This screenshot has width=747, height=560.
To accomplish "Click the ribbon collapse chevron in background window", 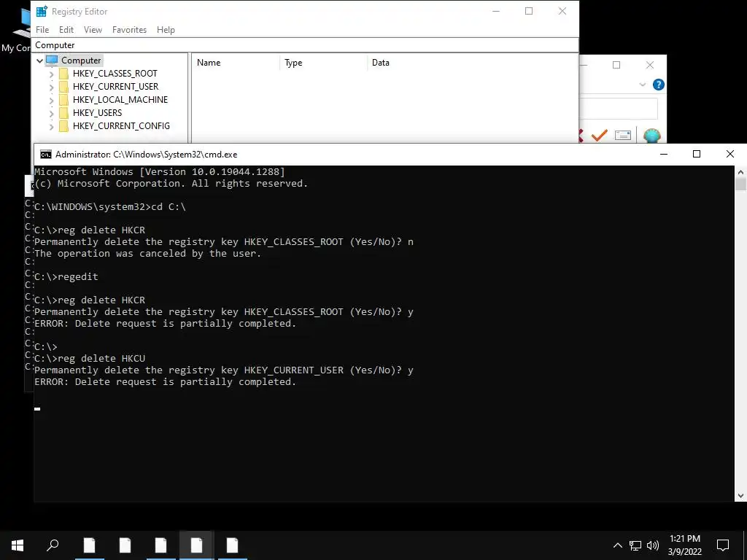I will 642,85.
